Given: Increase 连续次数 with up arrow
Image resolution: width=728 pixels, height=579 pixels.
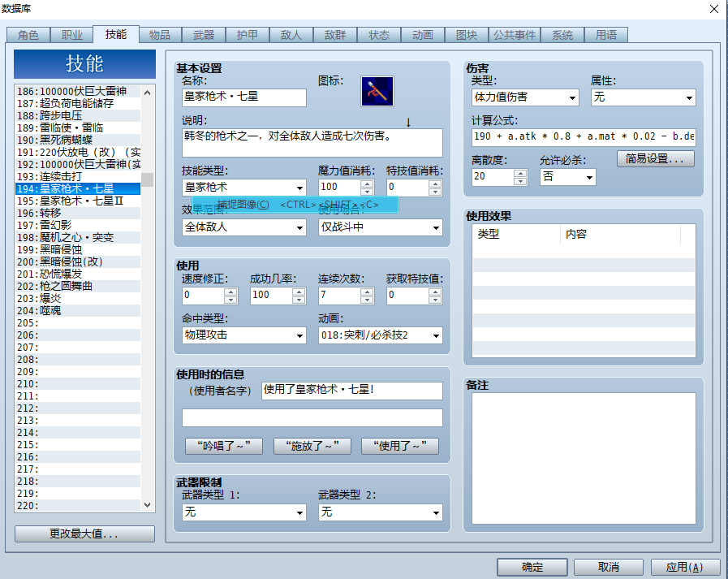Looking at the screenshot, I should pos(367,292).
